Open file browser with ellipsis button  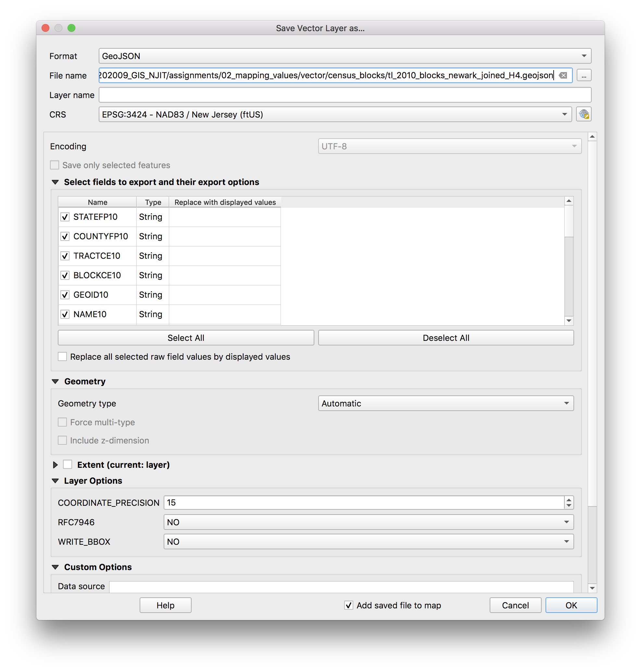pyautogui.click(x=584, y=75)
